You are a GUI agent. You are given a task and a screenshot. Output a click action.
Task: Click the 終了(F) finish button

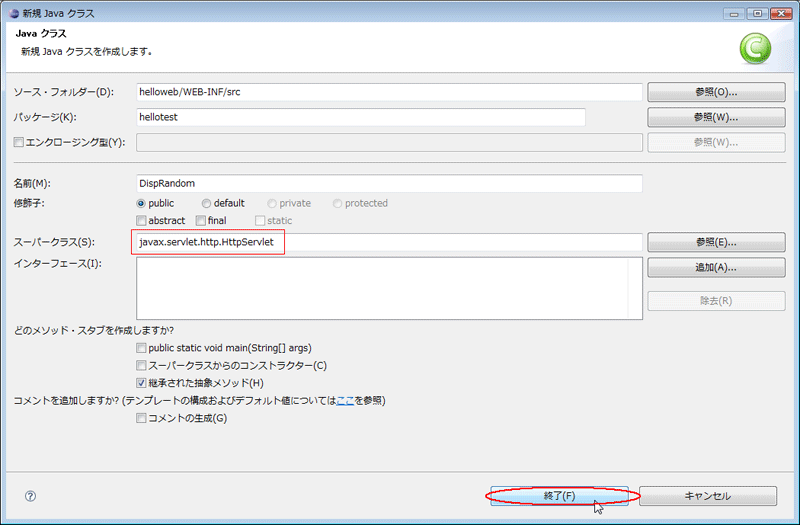pos(559,496)
